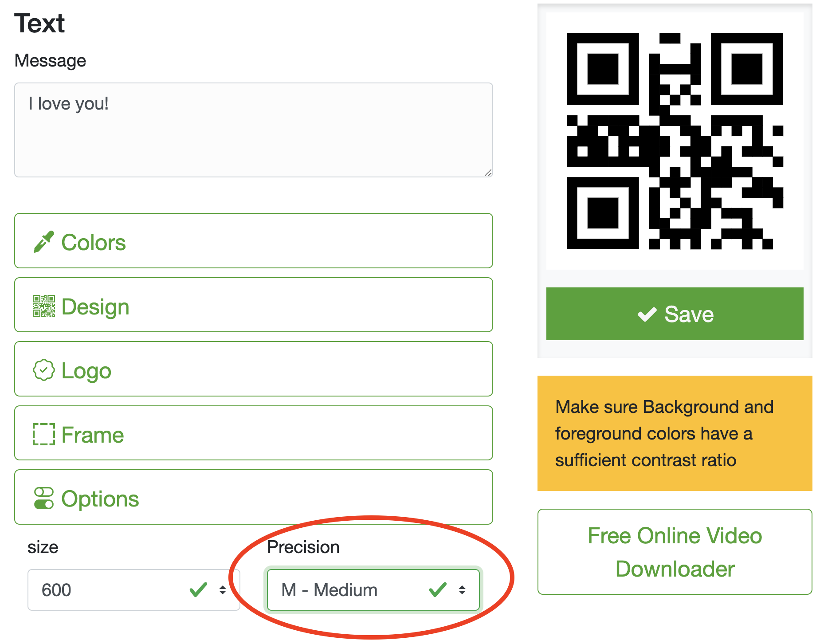Click the Text heading
Screen dimensions: 816x644
click(39, 23)
